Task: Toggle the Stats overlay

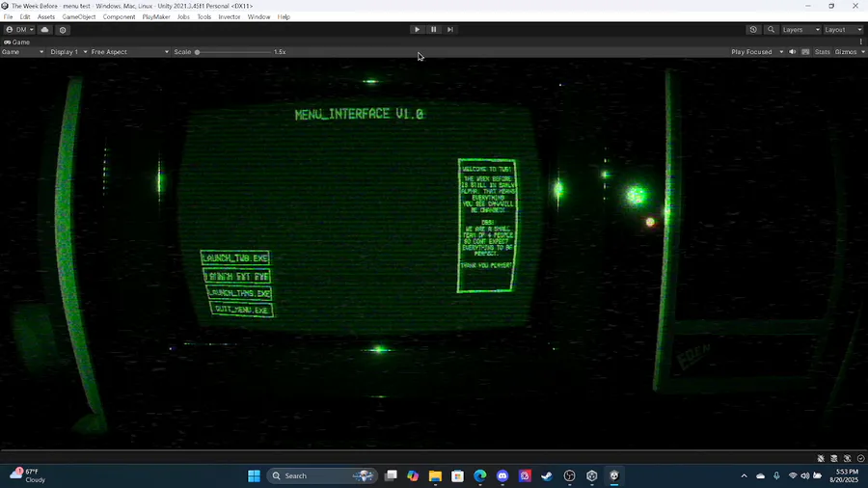Action: pos(822,52)
